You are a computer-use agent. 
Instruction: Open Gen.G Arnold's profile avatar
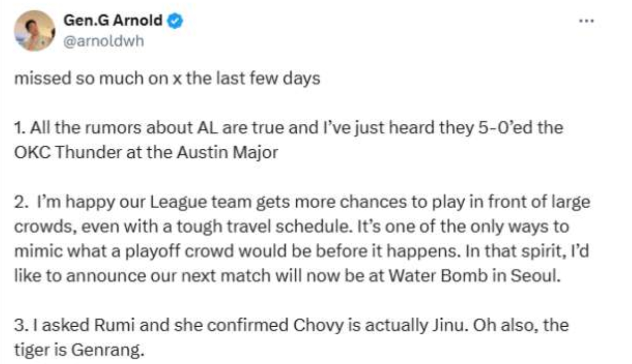click(34, 31)
